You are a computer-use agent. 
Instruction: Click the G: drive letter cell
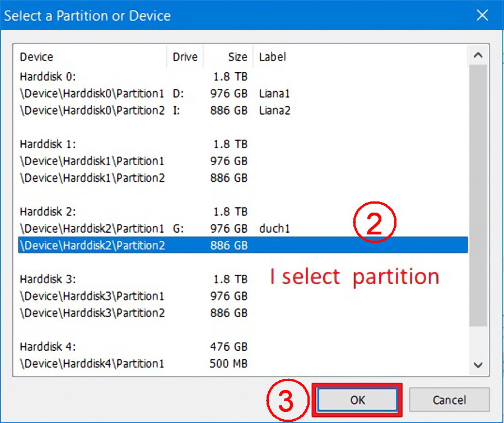[x=179, y=228]
